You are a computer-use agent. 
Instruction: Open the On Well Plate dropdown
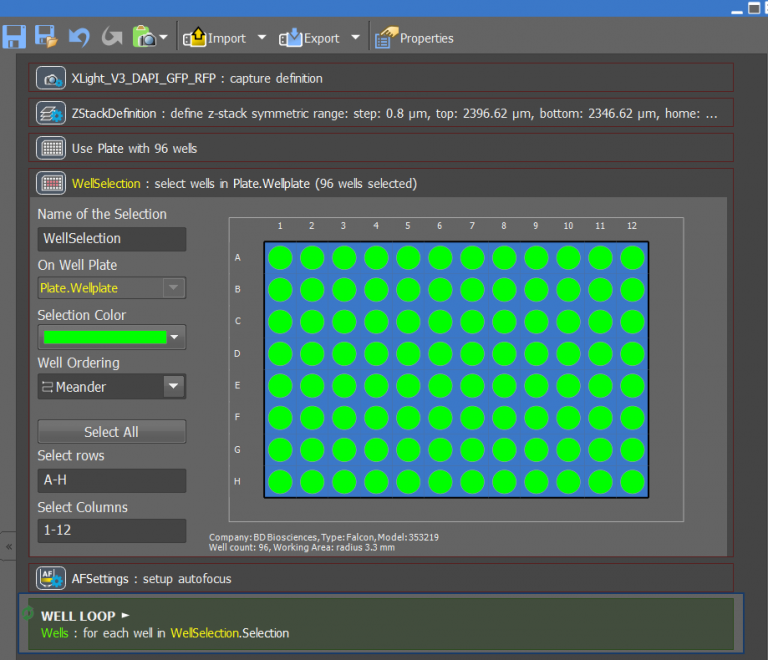click(x=173, y=288)
